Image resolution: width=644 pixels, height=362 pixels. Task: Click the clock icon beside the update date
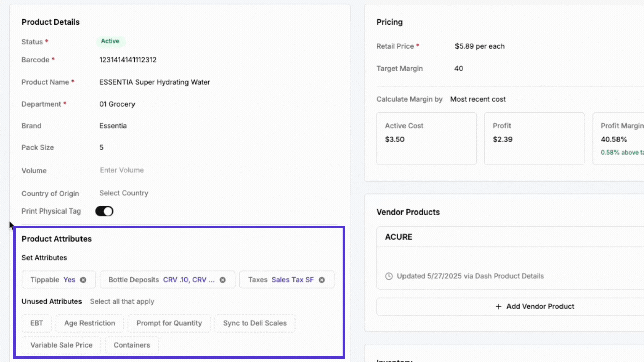[x=389, y=276]
